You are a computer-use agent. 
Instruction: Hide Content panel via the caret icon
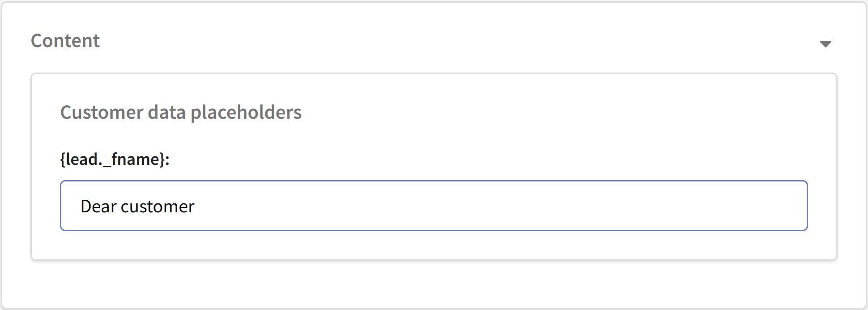click(825, 44)
